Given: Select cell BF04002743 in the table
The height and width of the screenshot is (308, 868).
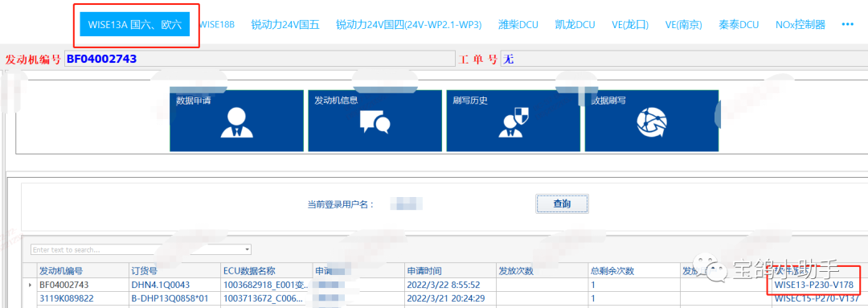Looking at the screenshot, I should click(x=83, y=285).
